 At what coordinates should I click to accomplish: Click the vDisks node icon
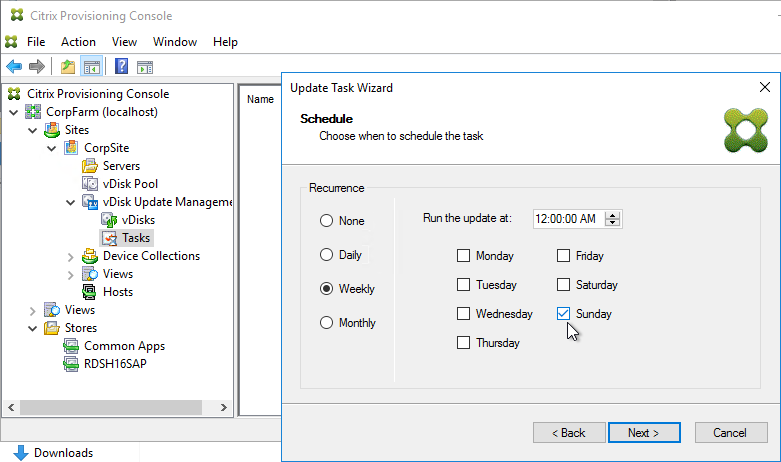click(x=109, y=220)
